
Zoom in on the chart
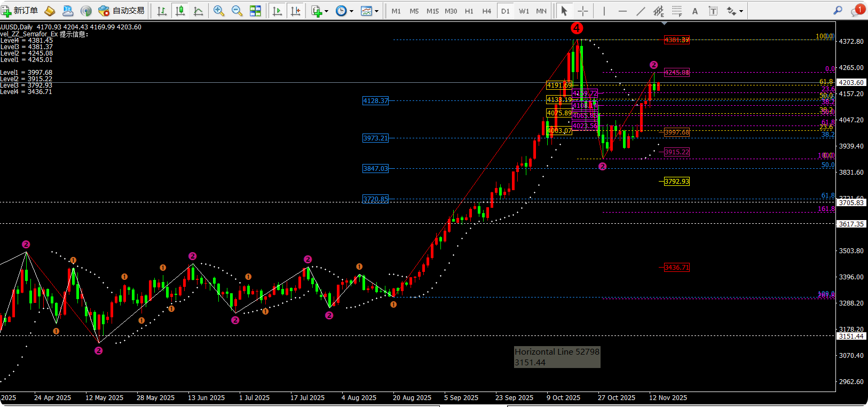(218, 11)
